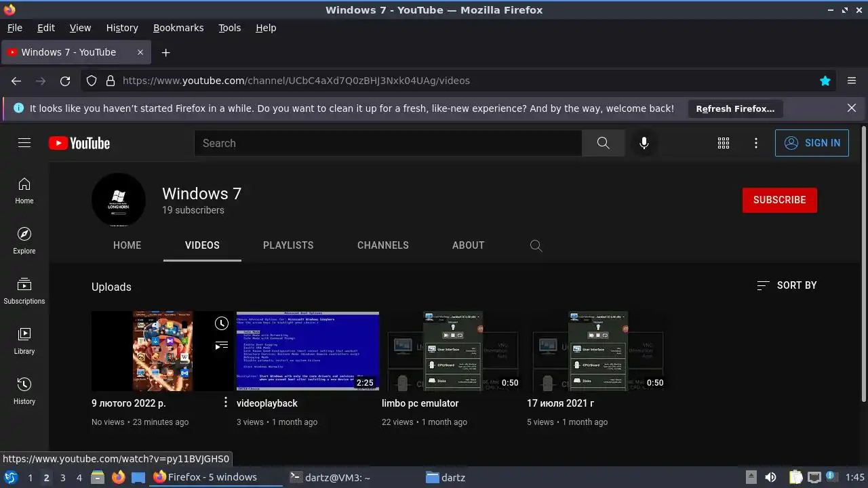Open the SORT BY dropdown
The height and width of the screenshot is (488, 868).
(x=787, y=285)
